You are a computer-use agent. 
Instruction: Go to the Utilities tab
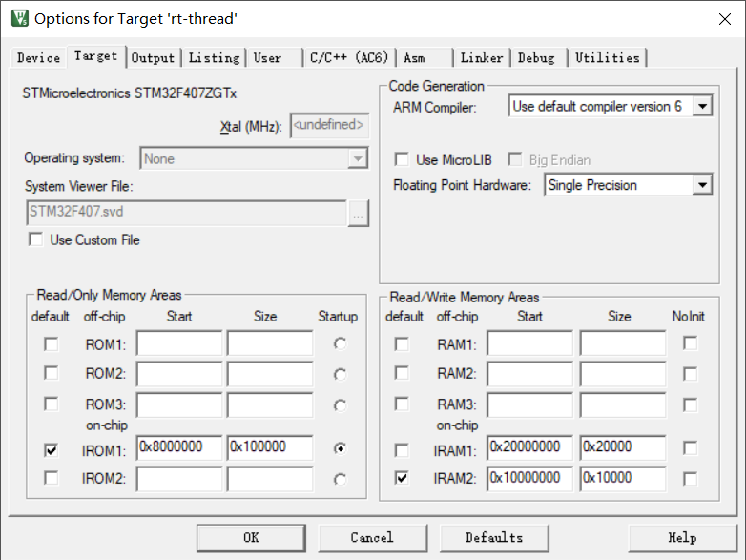pos(608,58)
